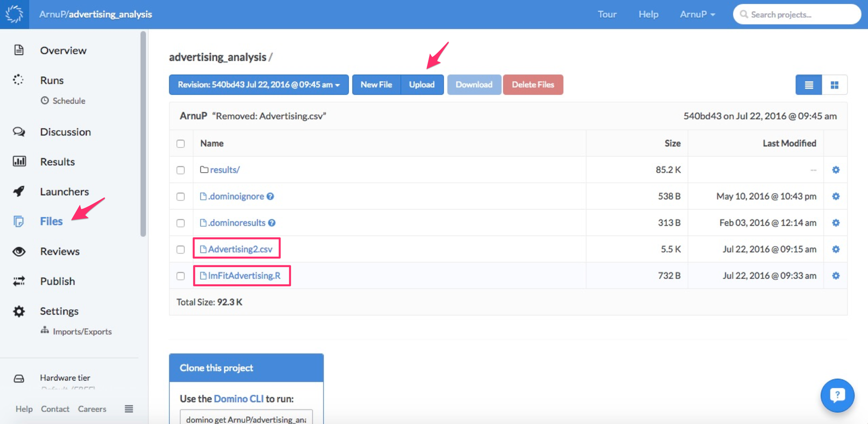The width and height of the screenshot is (868, 424).
Task: Click the Domino logo icon
Action: (x=14, y=14)
